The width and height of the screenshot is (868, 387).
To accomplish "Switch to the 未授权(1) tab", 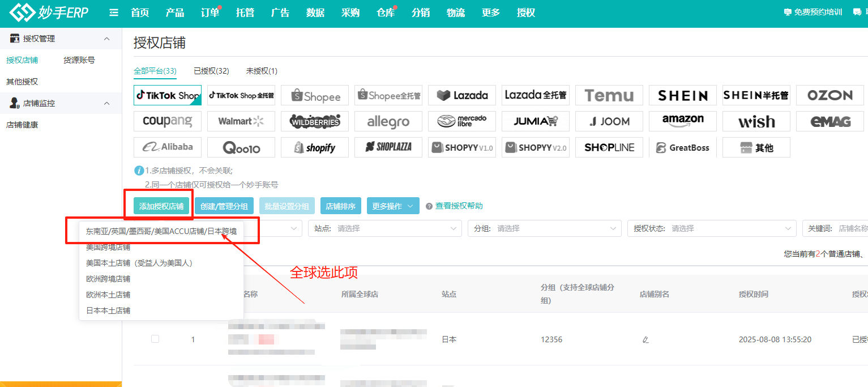I will [x=262, y=71].
